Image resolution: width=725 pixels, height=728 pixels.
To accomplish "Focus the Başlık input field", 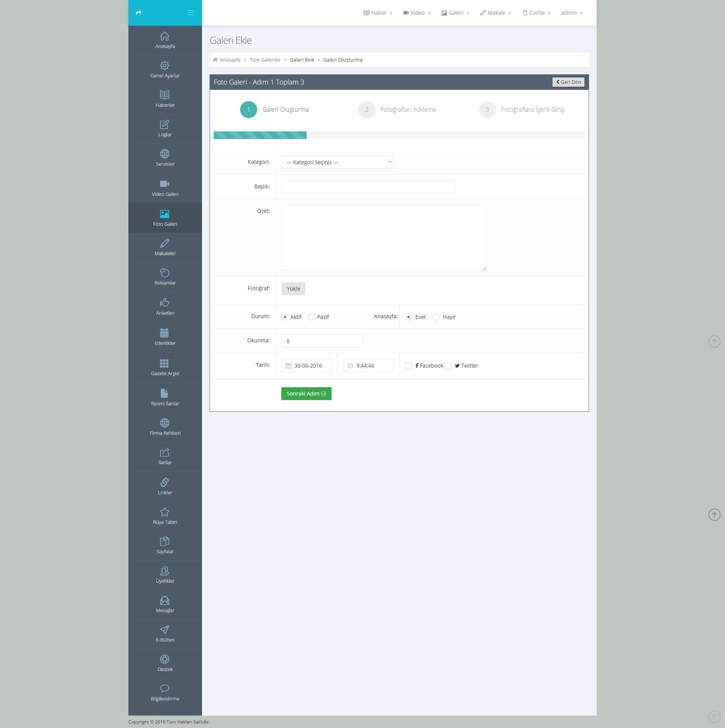I will click(x=369, y=187).
